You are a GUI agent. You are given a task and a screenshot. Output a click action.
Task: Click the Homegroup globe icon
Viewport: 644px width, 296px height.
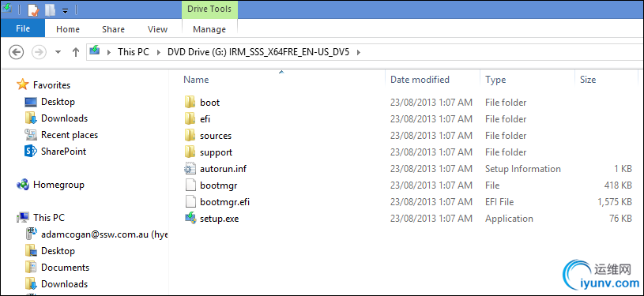tap(22, 185)
